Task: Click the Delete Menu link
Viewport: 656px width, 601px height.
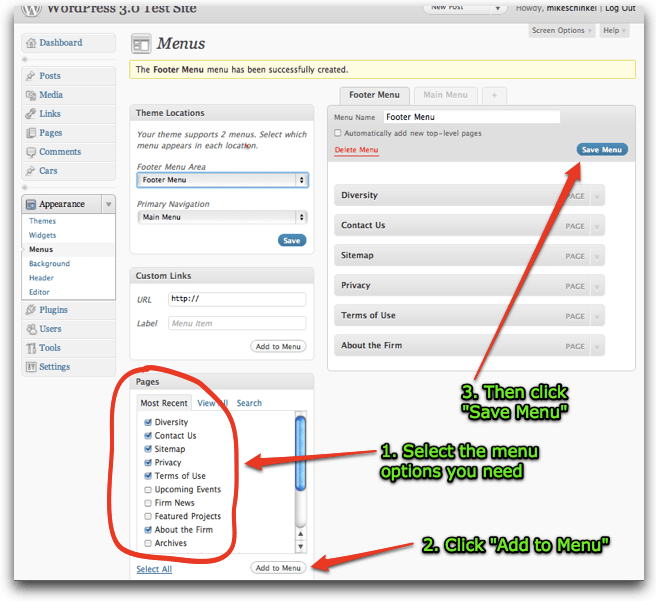Action: tap(356, 150)
